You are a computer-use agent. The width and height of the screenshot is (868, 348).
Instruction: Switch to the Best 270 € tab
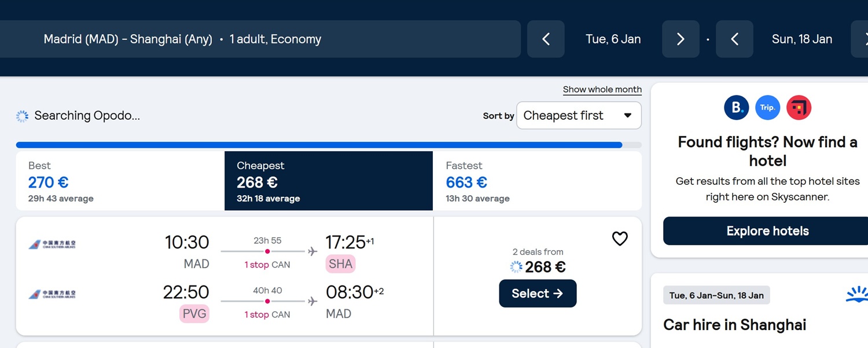click(120, 181)
